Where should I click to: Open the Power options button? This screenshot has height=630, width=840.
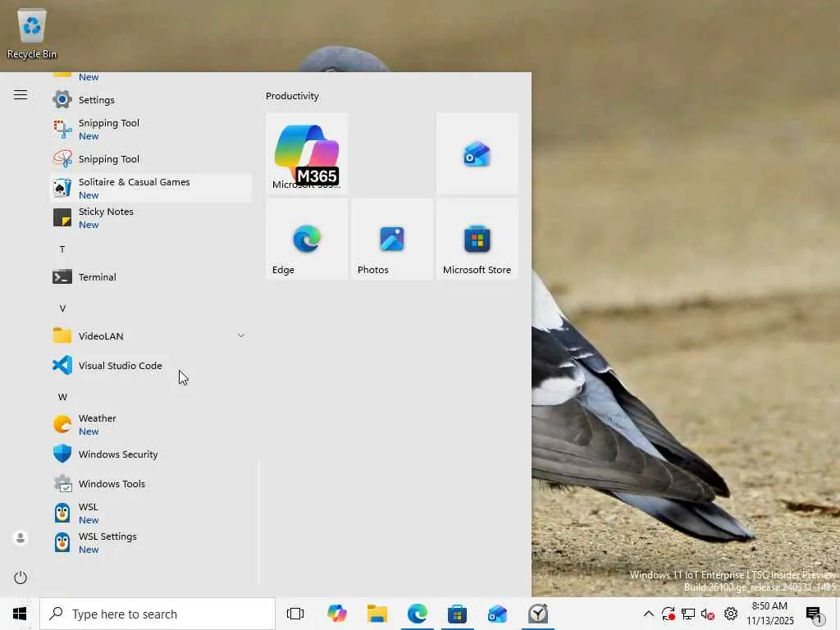(x=21, y=577)
